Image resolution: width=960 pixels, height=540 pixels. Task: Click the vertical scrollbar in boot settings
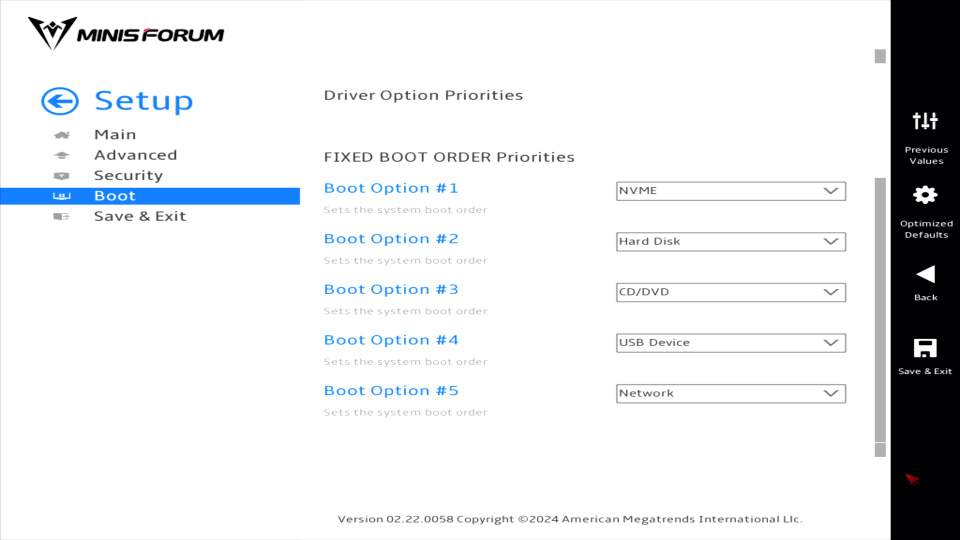(x=880, y=310)
